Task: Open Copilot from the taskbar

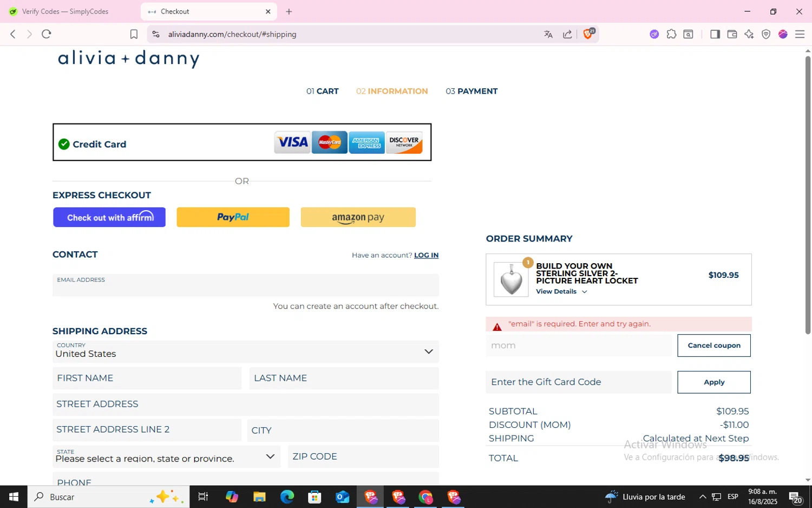Action: [232, 497]
